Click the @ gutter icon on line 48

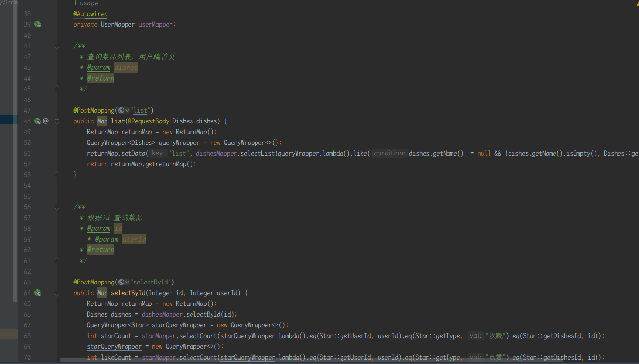click(46, 121)
